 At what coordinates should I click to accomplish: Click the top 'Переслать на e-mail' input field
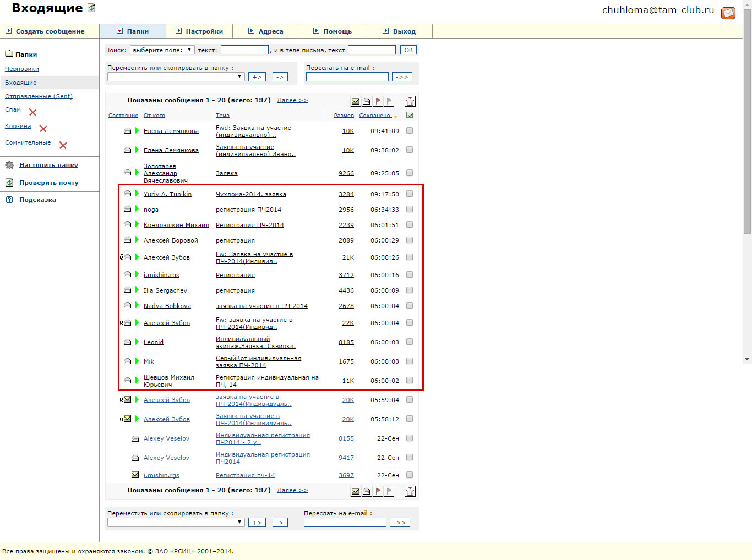point(347,77)
